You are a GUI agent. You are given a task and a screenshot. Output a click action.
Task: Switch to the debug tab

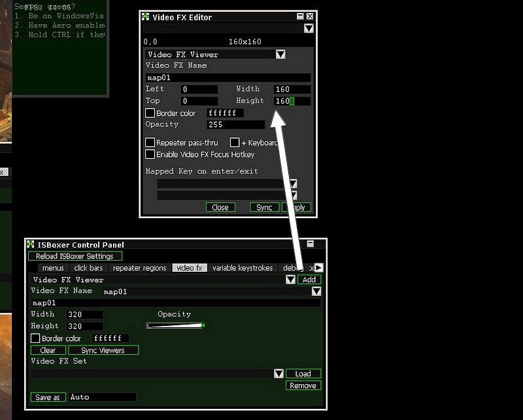pos(293,268)
